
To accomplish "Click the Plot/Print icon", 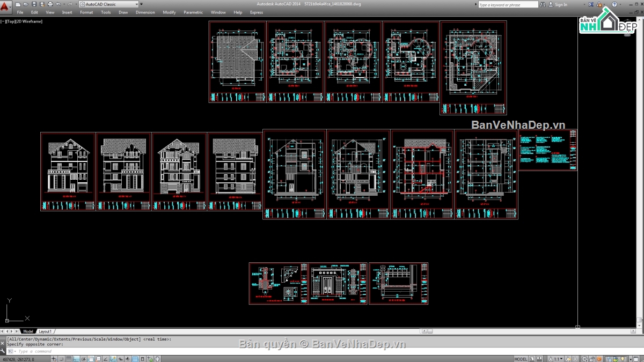I will click(x=49, y=4).
